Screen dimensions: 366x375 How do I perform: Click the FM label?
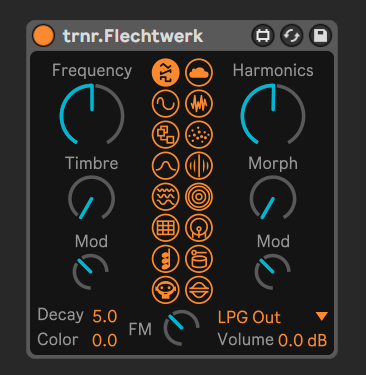click(140, 329)
